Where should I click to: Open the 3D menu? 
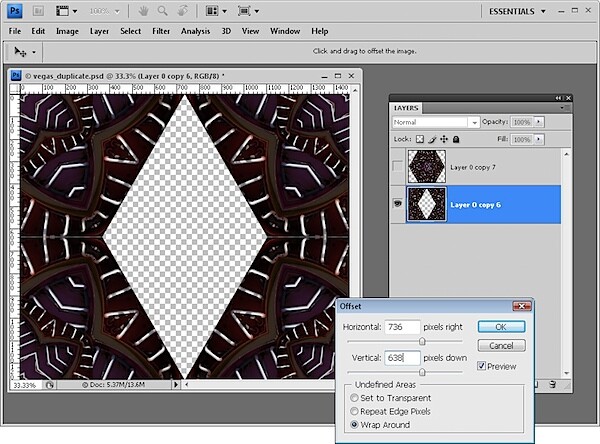point(226,31)
